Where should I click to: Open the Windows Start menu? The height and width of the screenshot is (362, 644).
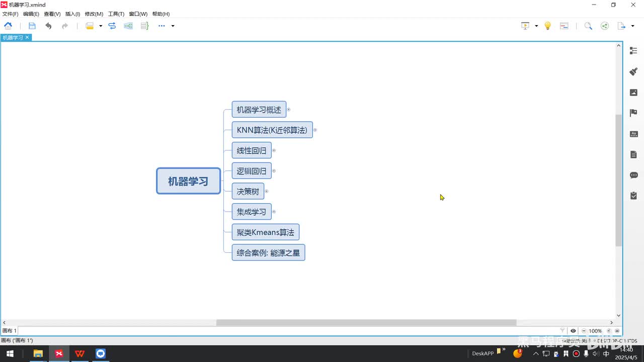[10, 354]
